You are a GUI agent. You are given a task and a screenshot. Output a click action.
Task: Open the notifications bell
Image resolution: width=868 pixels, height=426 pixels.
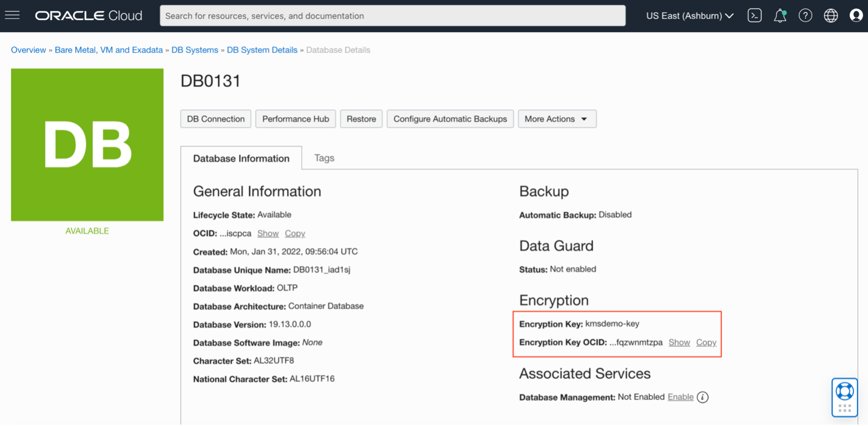(780, 16)
